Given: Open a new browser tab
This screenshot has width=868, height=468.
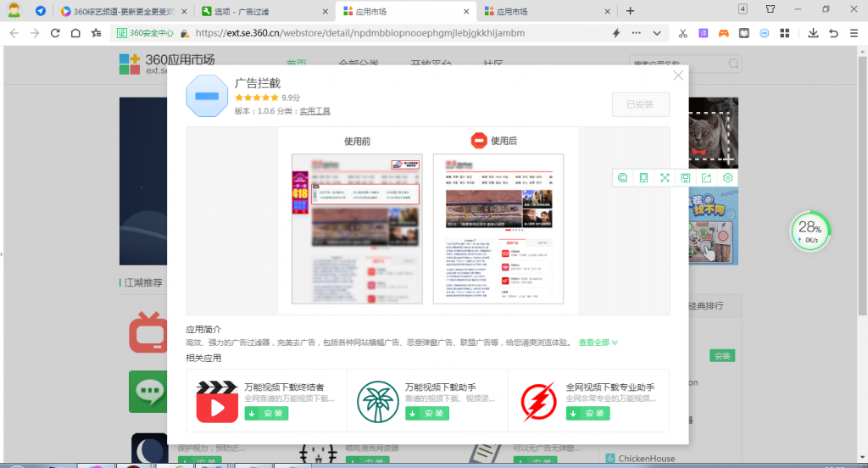Looking at the screenshot, I should tap(630, 11).
